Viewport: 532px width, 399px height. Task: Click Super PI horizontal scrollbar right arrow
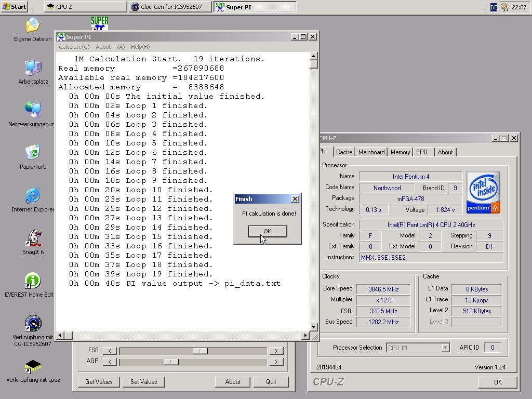[305, 335]
